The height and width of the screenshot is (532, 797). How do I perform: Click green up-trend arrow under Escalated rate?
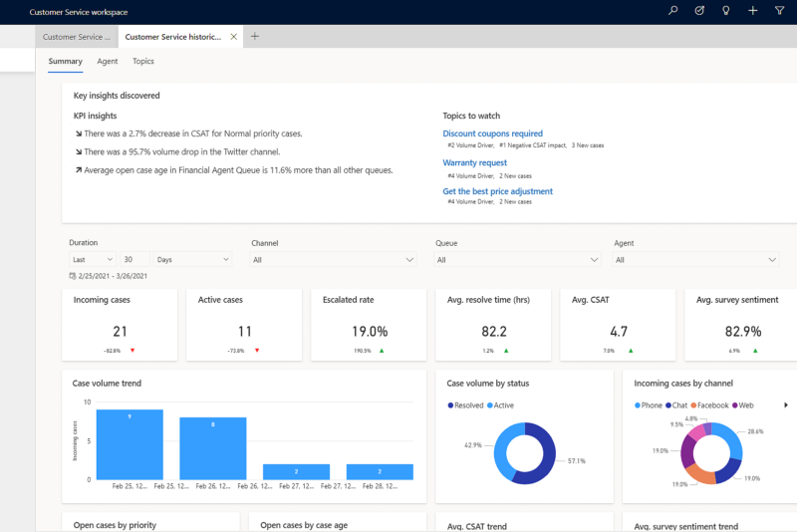(x=382, y=350)
